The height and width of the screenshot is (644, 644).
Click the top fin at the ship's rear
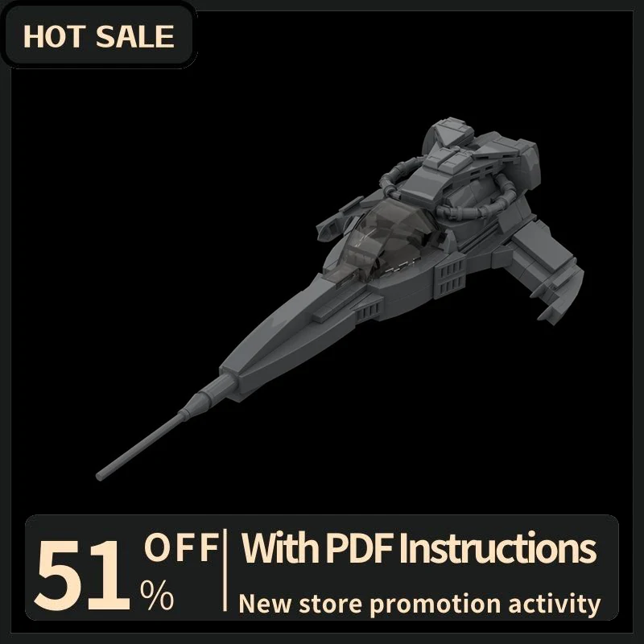point(448,134)
